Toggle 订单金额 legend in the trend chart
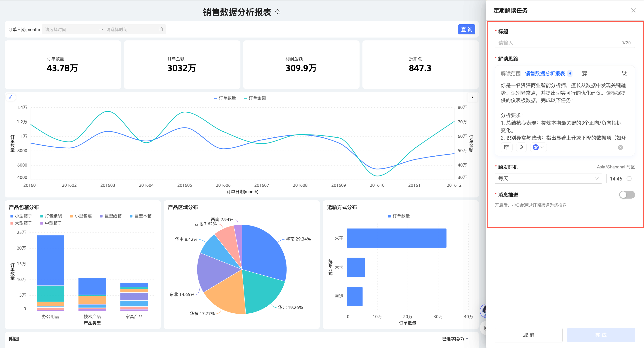644x348 pixels. click(255, 98)
